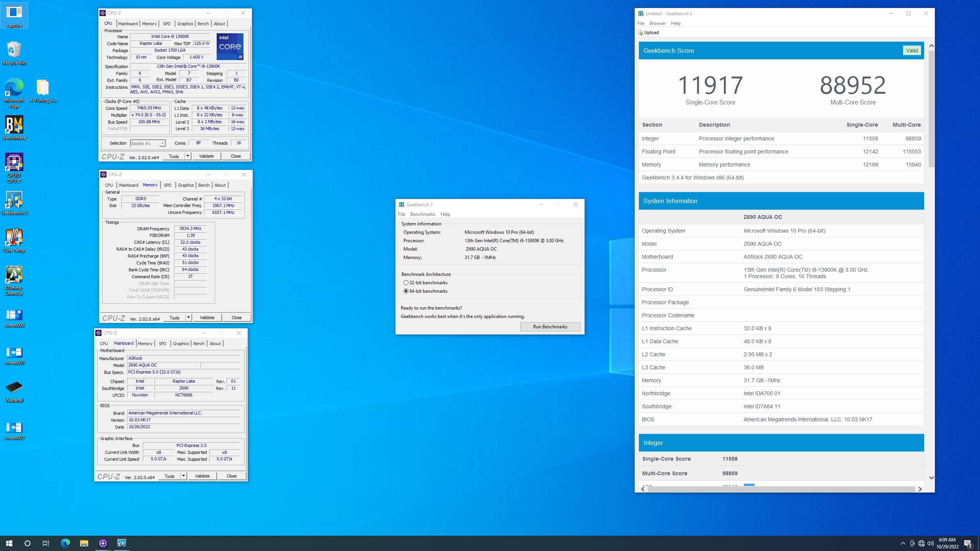This screenshot has height=551, width=980.
Task: Click the Windows Start button
Action: tap(9, 543)
